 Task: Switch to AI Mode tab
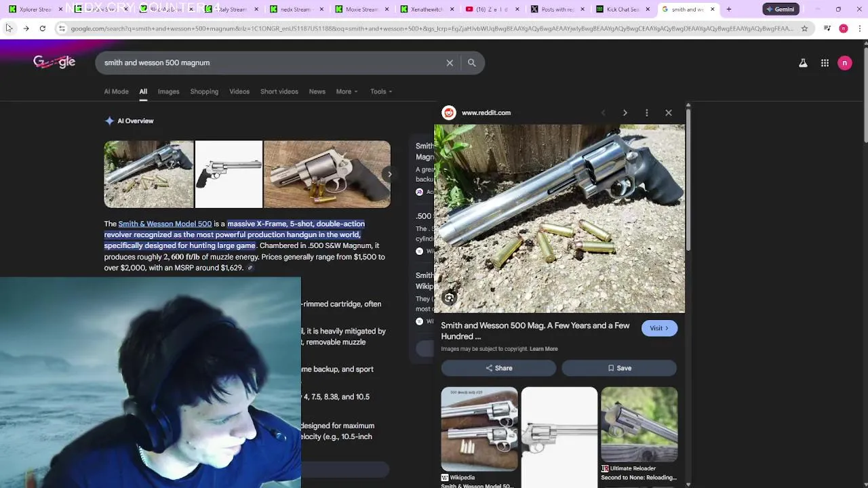pyautogui.click(x=116, y=91)
